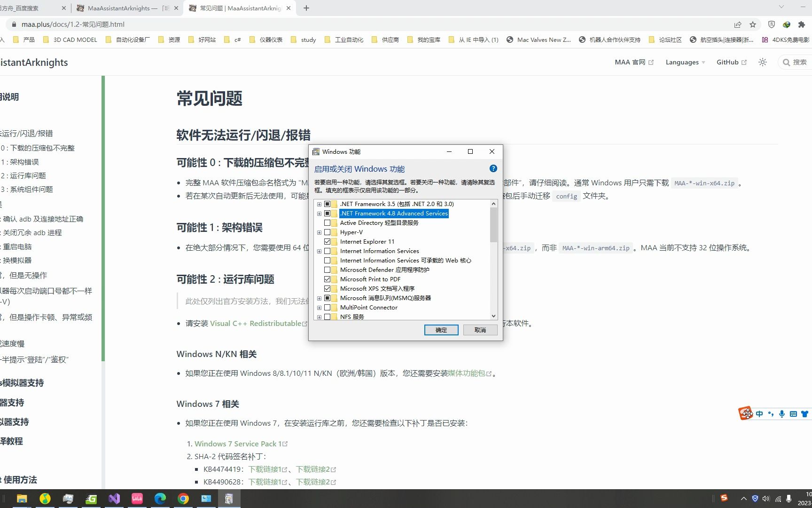Open Google Chrome from the taskbar
Viewport: 812px width, 508px height.
[x=183, y=499]
